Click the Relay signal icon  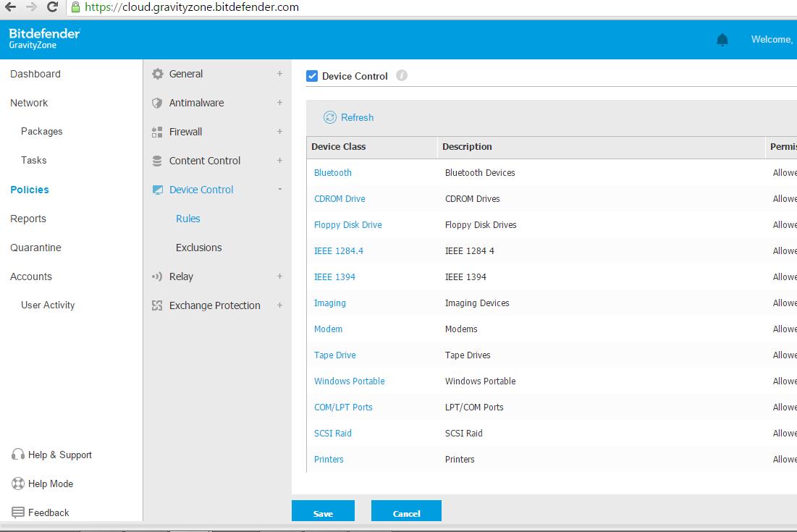click(x=157, y=276)
